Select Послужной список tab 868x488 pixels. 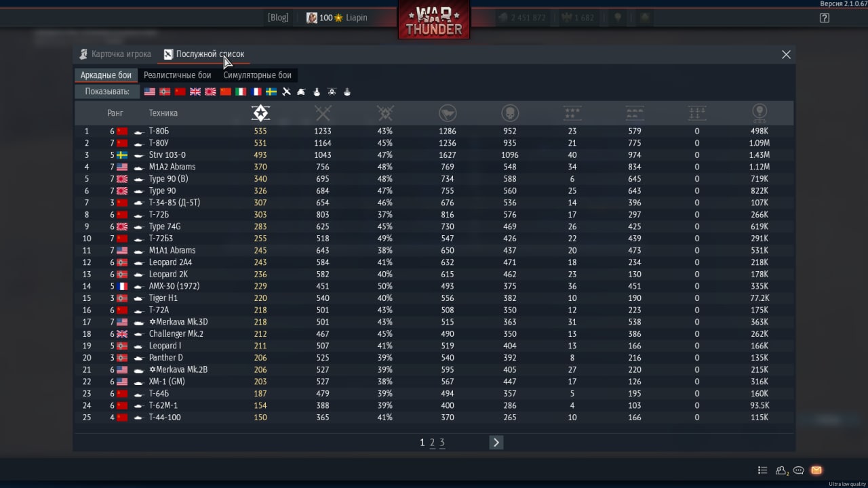coord(204,54)
